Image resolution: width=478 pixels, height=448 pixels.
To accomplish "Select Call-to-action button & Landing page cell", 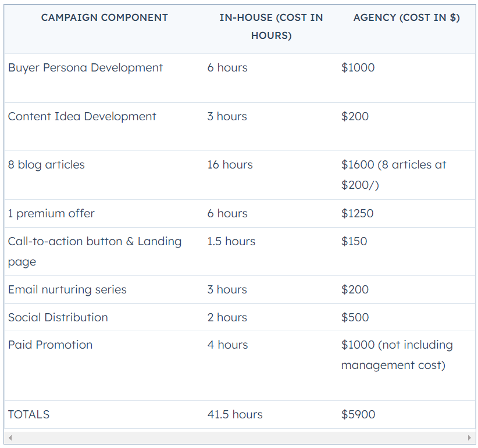I will click(95, 252).
